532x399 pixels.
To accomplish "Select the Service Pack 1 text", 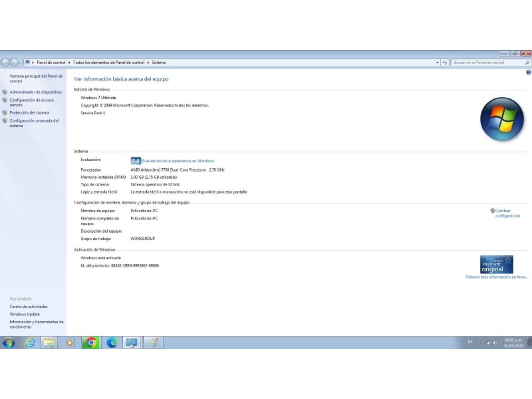I will point(93,113).
